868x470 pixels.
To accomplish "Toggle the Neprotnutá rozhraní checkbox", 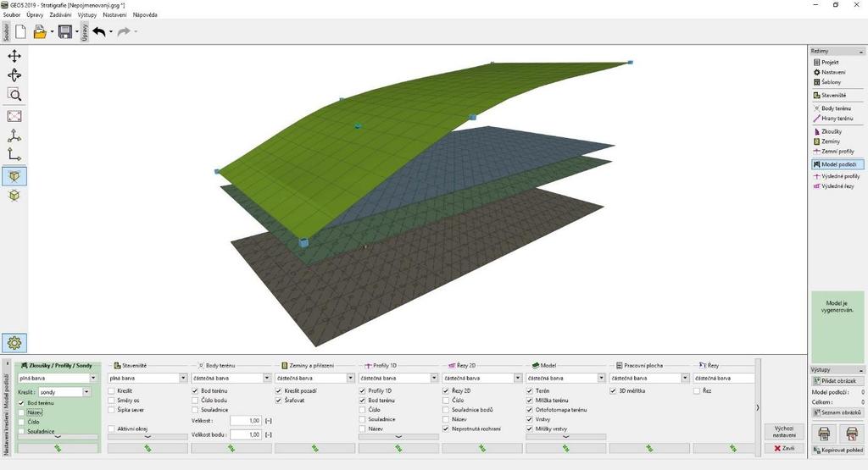I will [446, 429].
